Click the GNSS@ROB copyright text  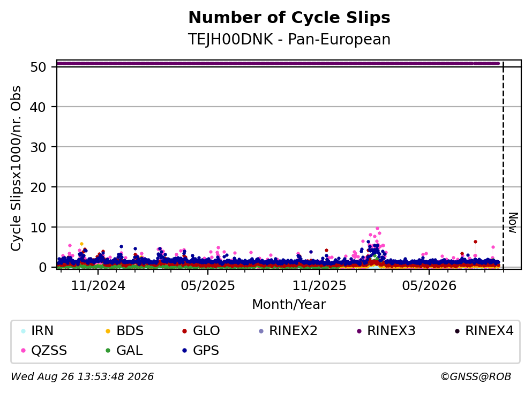(476, 377)
